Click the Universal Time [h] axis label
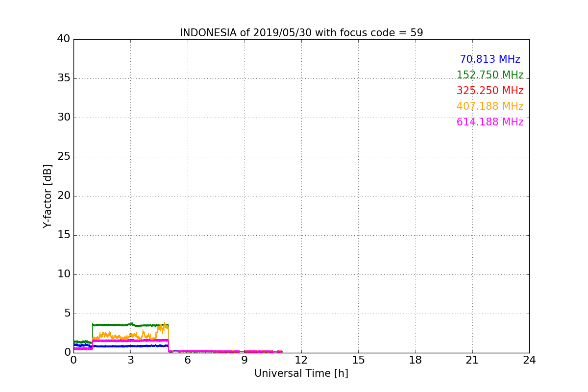The width and height of the screenshot is (588, 392). (x=301, y=373)
